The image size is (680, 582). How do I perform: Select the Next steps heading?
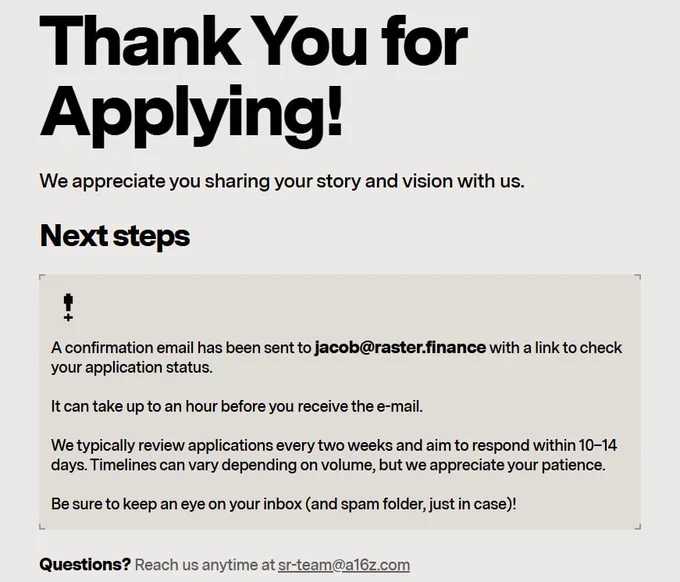[x=115, y=236]
